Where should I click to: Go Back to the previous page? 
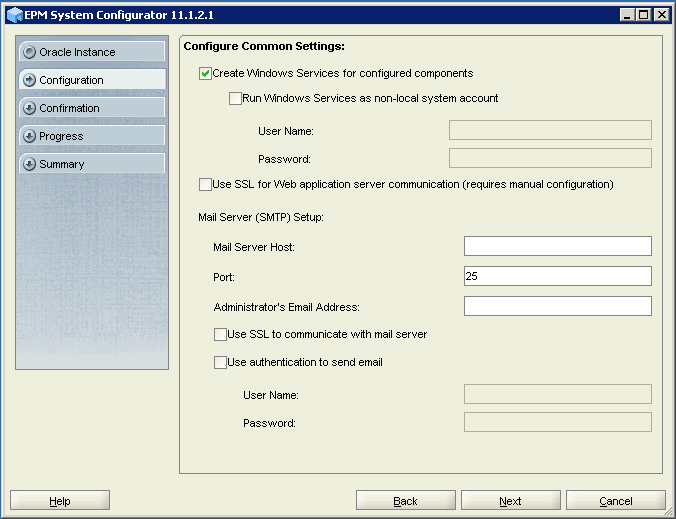405,501
